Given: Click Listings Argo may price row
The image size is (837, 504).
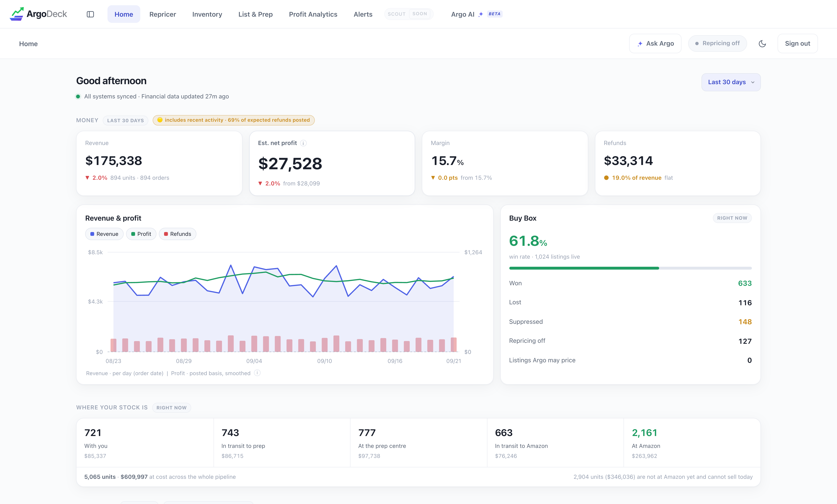Looking at the screenshot, I should pyautogui.click(x=630, y=360).
